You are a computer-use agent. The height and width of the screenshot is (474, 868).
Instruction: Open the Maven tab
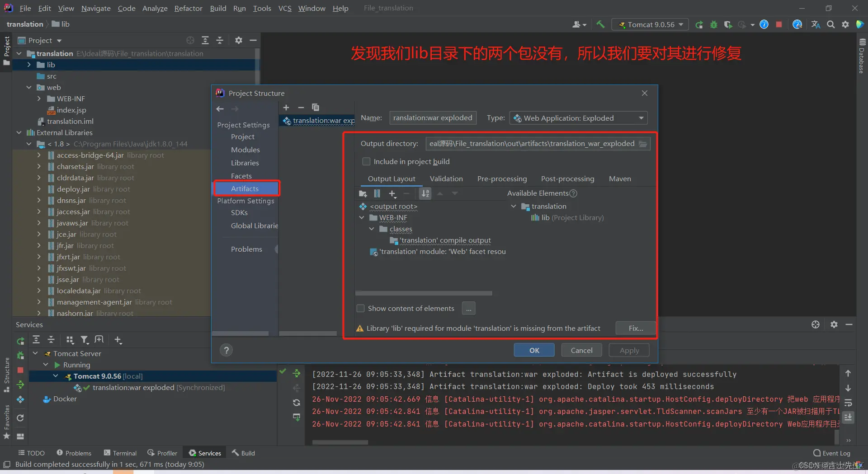[620, 178]
